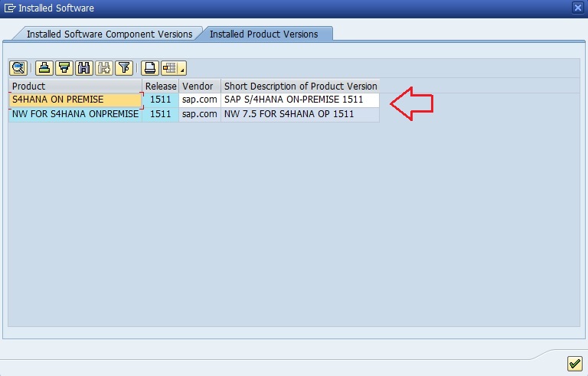Open the layout dropdown arrow
This screenshot has height=376, width=588.
pos(182,70)
